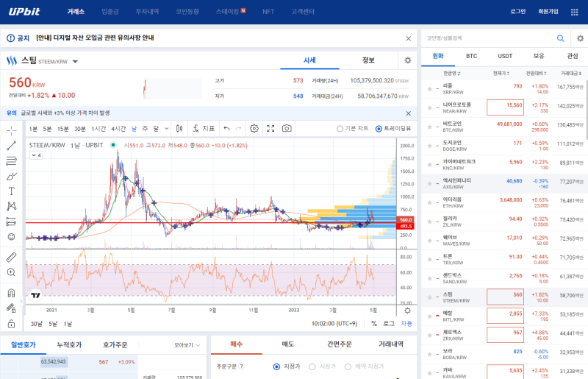Switch to the 정보 tab
588x379 pixels.
coord(368,60)
